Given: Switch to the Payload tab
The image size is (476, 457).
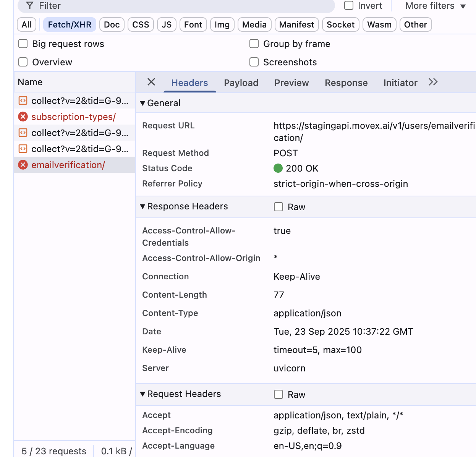Looking at the screenshot, I should pyautogui.click(x=241, y=83).
